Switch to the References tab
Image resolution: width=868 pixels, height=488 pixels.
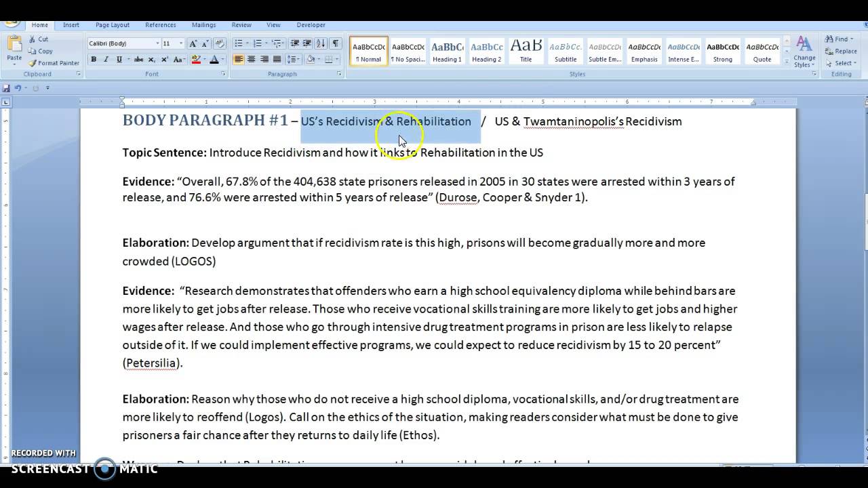[161, 25]
